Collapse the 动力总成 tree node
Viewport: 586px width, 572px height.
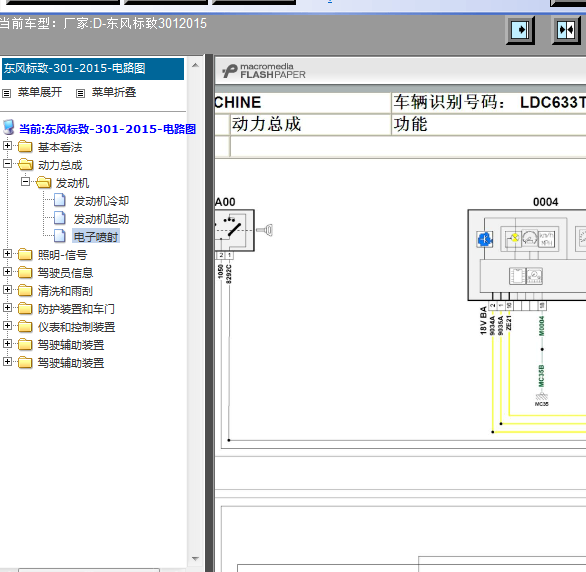coord(7,163)
